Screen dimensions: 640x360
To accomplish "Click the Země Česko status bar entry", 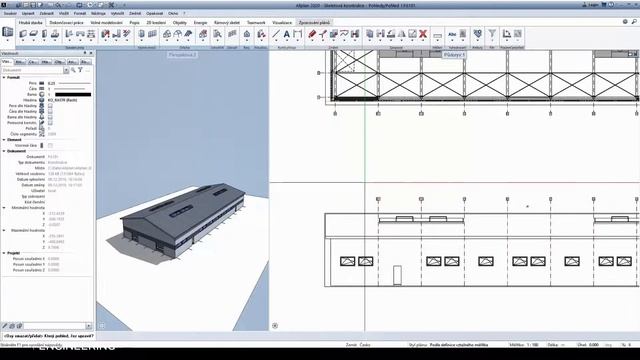I will 358,345.
